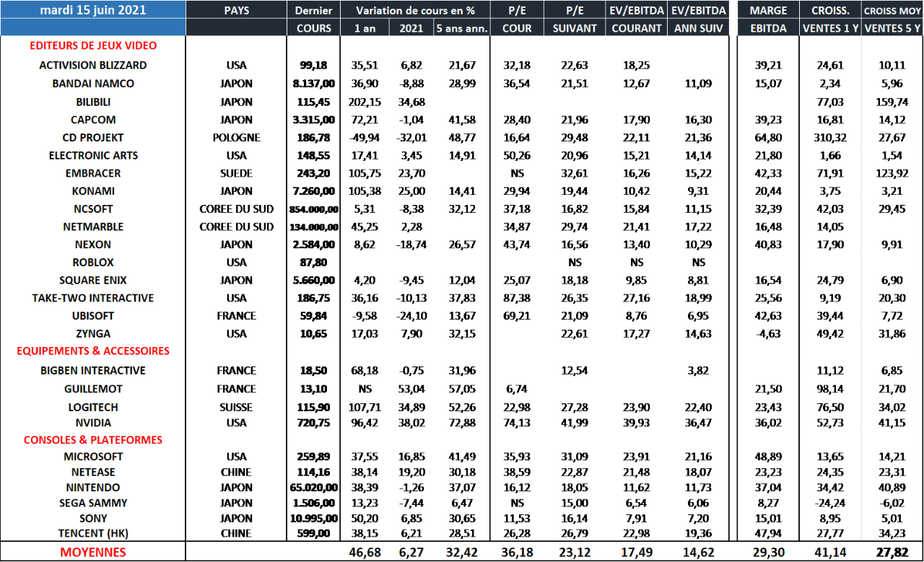Viewport: 924px width, 562px height.
Task: Select the EMBRACER company name
Action: [x=93, y=174]
